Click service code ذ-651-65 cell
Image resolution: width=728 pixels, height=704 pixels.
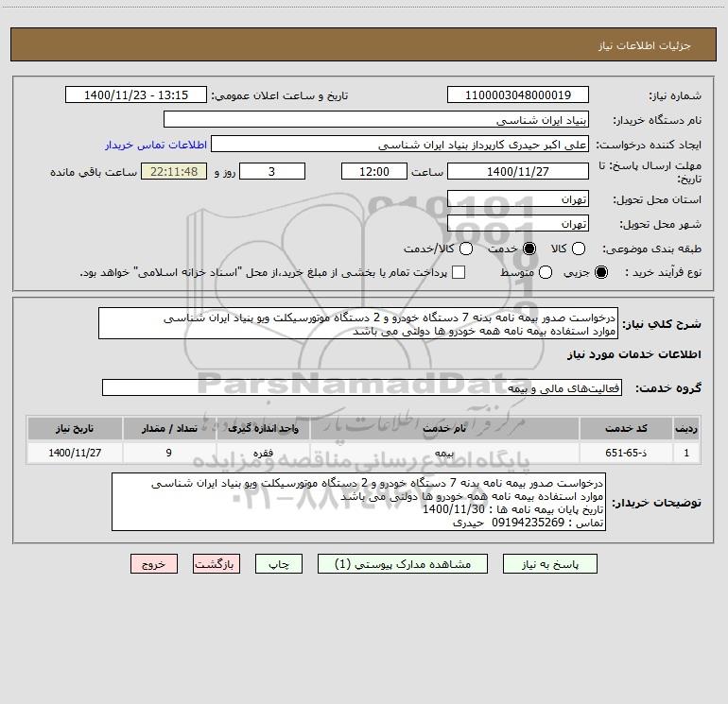click(626, 453)
